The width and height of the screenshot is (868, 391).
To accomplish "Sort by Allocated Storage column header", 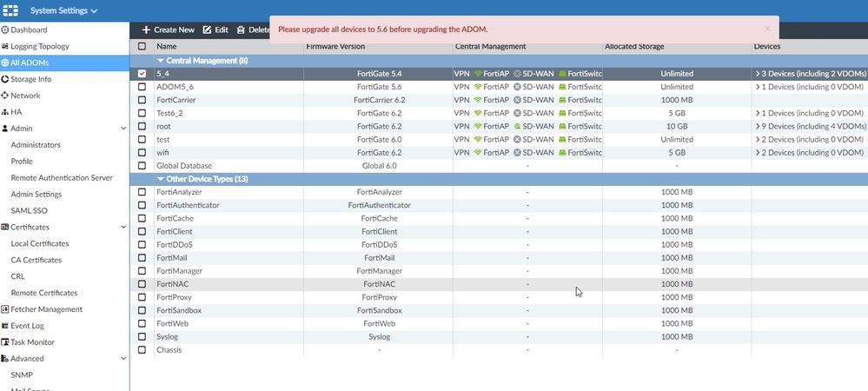I will 634,47.
